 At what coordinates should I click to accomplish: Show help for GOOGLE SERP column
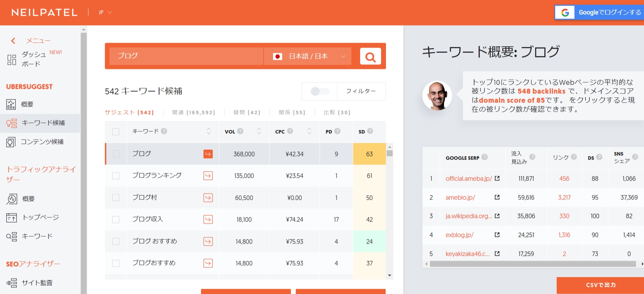pos(485,157)
